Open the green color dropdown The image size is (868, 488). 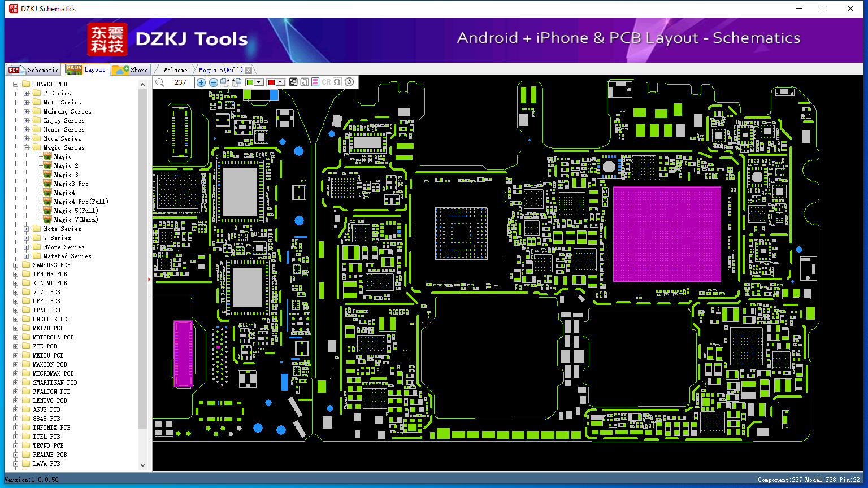259,82
